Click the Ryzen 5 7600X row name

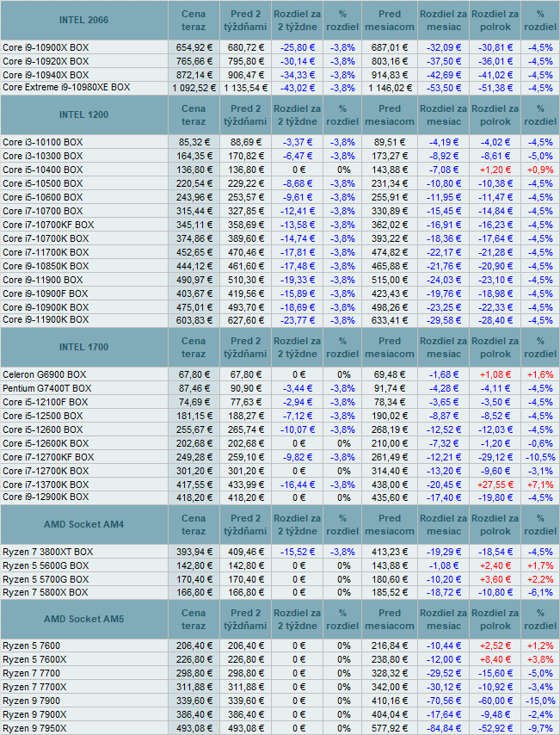[34, 659]
